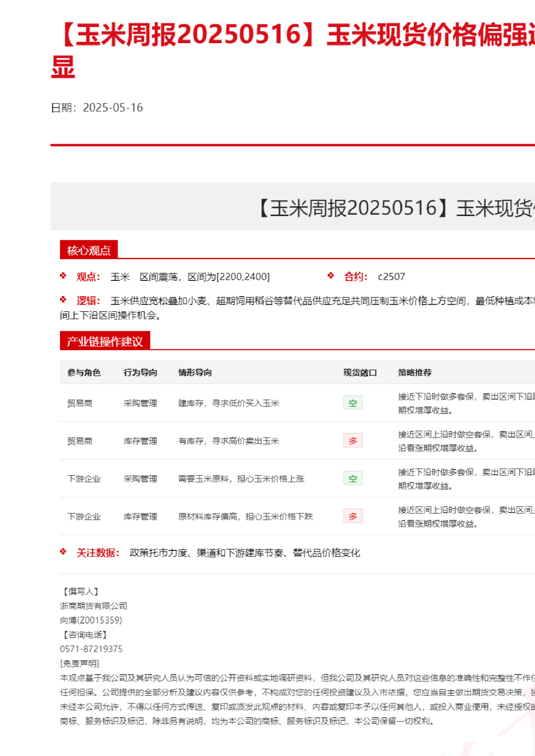The image size is (535, 756).
Task: Click the date 2025-05-16 under the title
Action: pos(113,108)
